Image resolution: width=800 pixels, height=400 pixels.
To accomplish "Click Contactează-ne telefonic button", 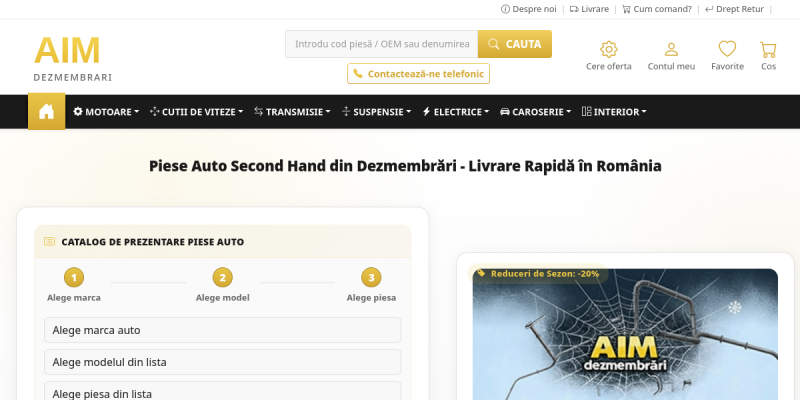I will (x=418, y=73).
